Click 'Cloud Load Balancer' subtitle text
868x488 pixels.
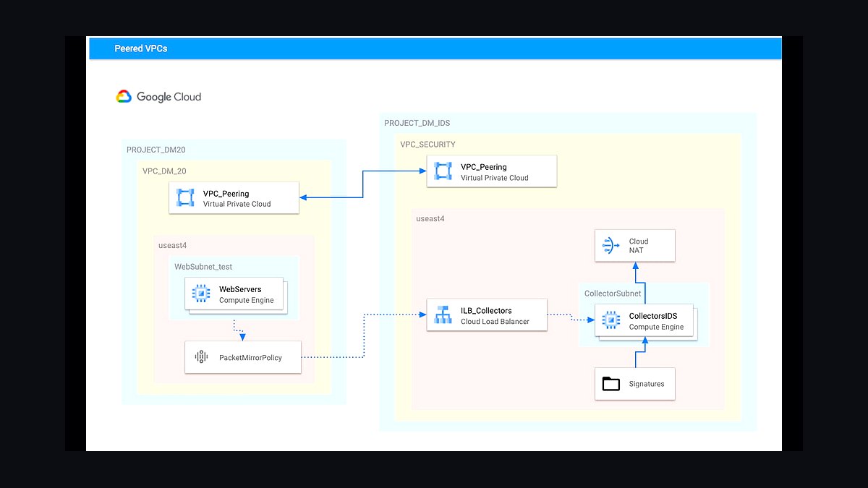(x=495, y=322)
